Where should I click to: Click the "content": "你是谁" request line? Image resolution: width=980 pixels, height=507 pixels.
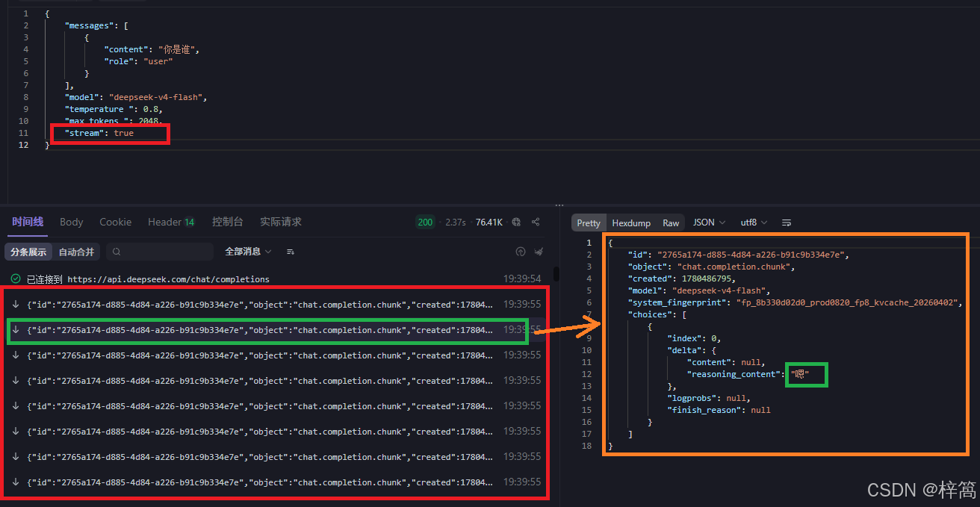coord(152,49)
